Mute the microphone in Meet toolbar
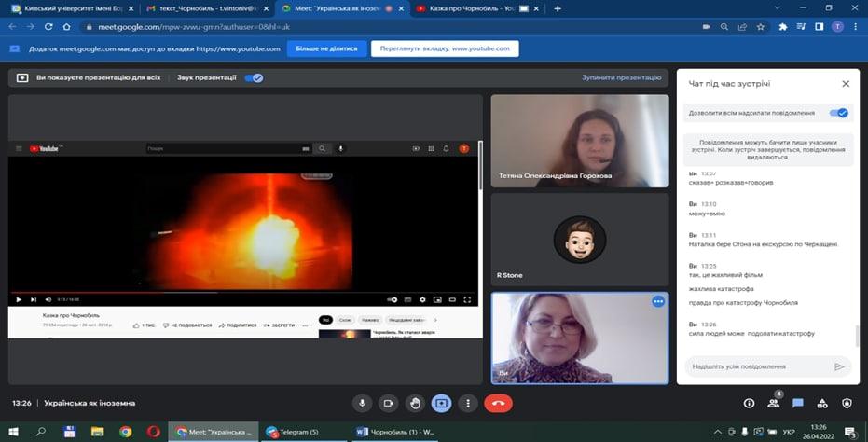Viewport: 868px width, 442px height. point(364,403)
